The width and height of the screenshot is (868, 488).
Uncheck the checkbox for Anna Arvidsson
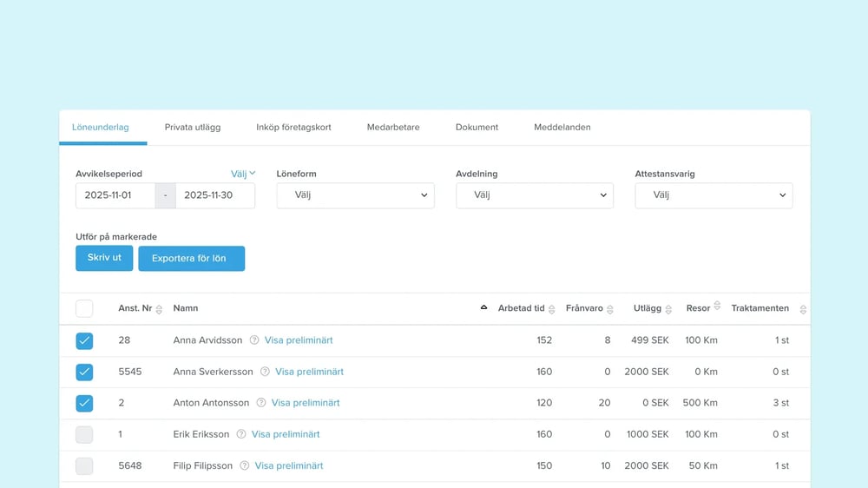coord(84,341)
